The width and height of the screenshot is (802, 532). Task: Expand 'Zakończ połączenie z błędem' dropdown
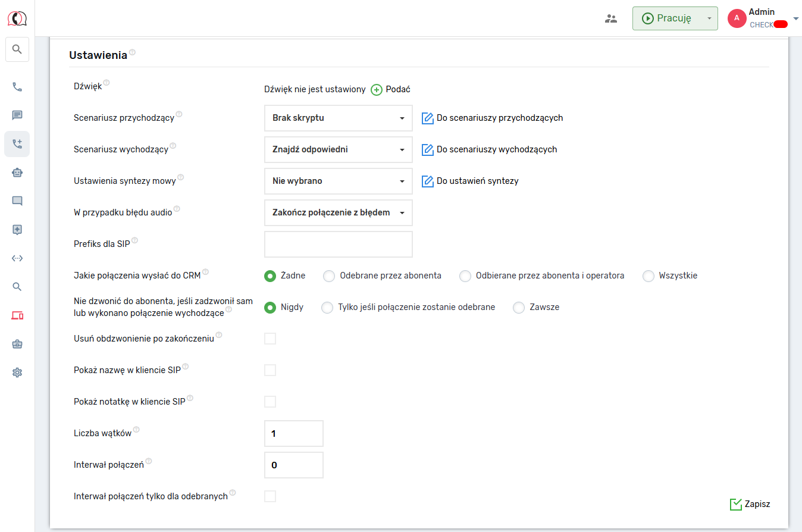pos(338,212)
